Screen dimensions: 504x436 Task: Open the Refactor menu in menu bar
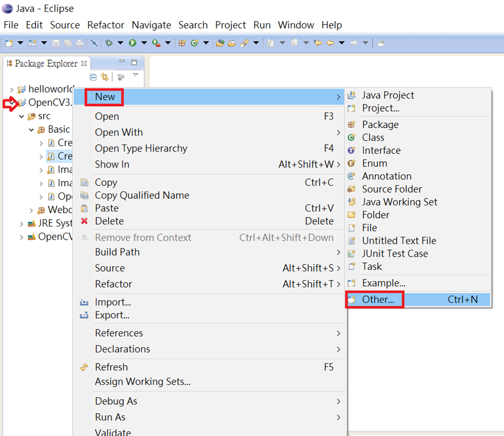tap(106, 25)
